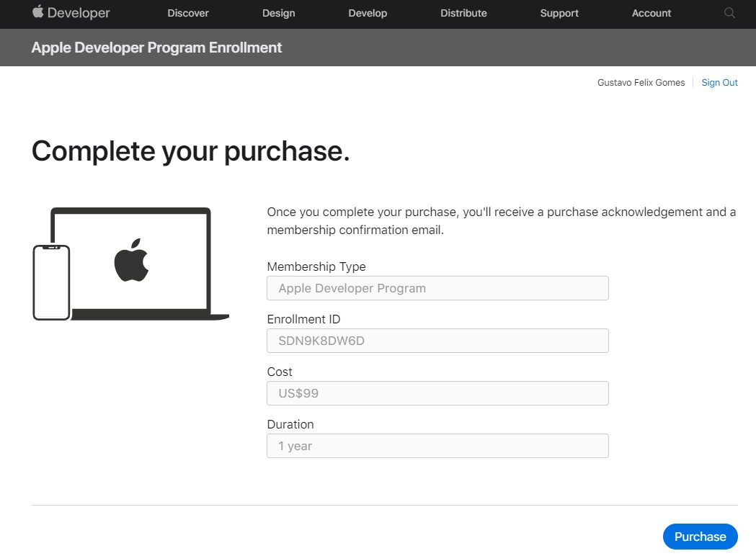Click the Apple Developer logo

71,12
